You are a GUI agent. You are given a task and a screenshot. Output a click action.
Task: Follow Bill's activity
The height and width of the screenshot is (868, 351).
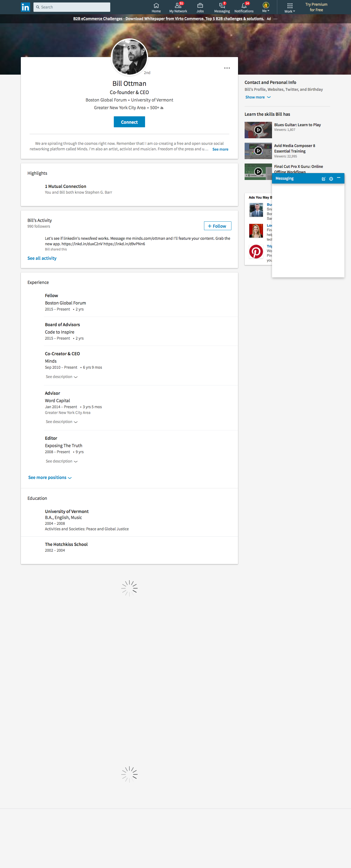pyautogui.click(x=217, y=226)
